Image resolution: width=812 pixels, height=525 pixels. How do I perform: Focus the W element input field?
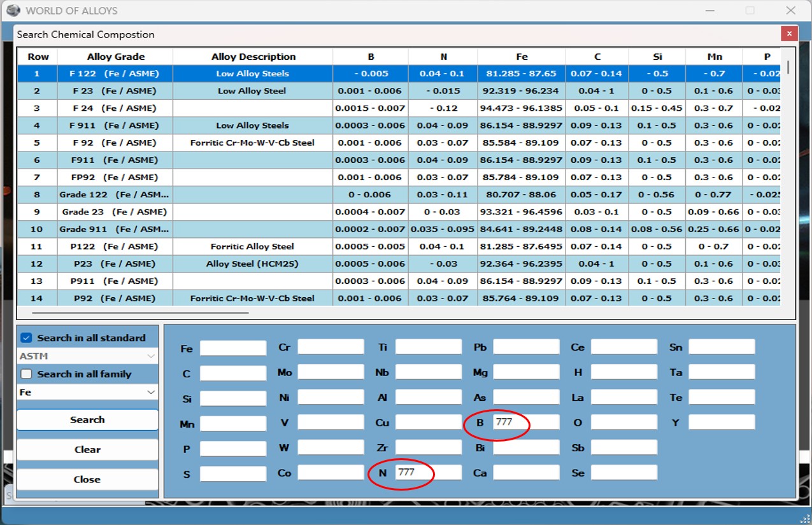click(x=331, y=447)
